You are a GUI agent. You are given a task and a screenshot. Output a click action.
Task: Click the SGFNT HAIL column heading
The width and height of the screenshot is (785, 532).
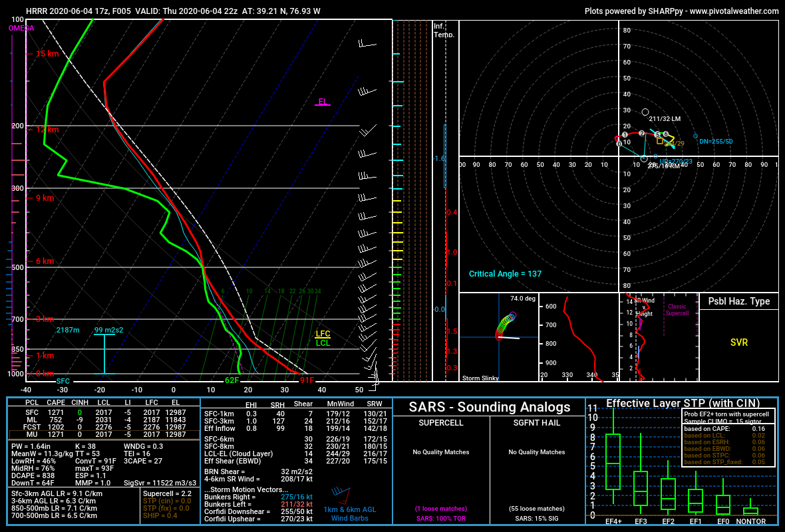[537, 423]
